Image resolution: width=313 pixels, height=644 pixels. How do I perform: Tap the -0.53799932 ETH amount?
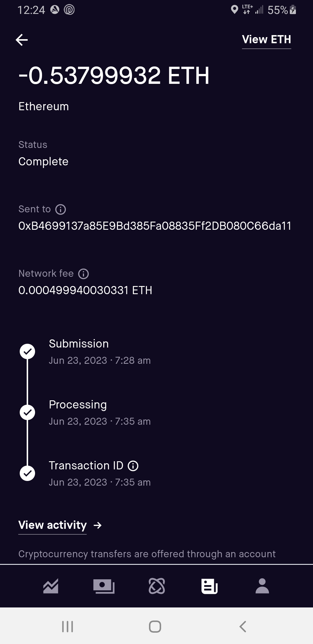pyautogui.click(x=114, y=76)
